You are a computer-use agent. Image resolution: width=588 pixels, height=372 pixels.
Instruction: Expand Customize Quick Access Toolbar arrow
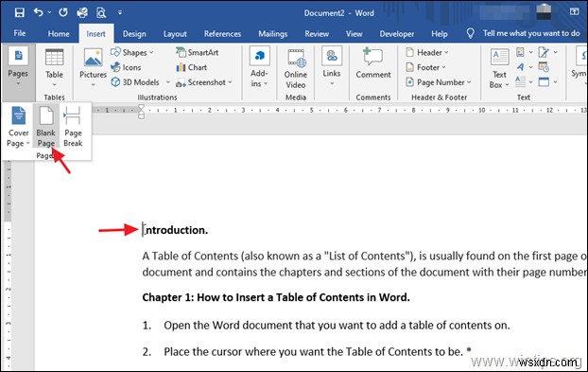[x=120, y=12]
